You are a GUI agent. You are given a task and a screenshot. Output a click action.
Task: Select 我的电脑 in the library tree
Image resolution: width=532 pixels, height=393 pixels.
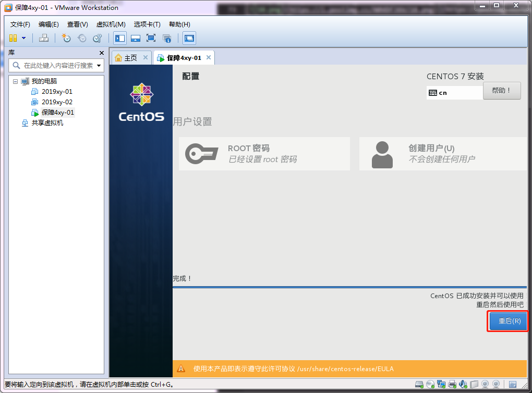[x=44, y=81]
